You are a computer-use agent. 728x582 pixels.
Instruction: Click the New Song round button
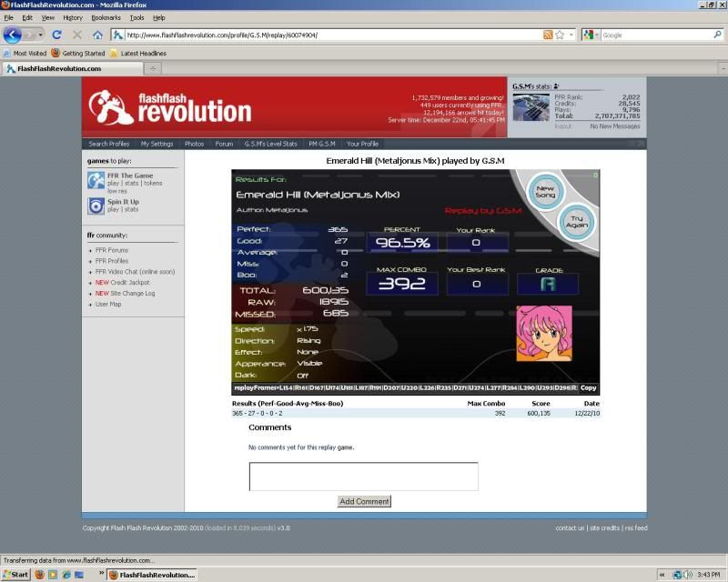tap(545, 191)
